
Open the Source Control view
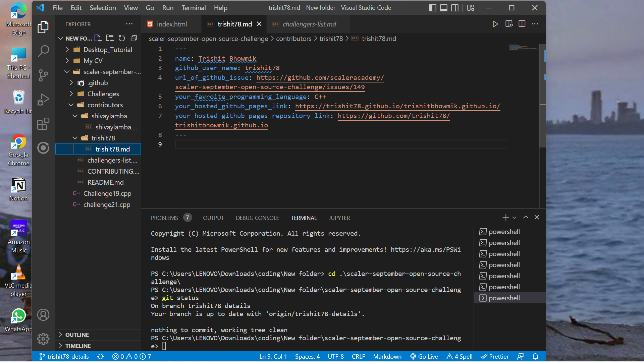pyautogui.click(x=43, y=75)
